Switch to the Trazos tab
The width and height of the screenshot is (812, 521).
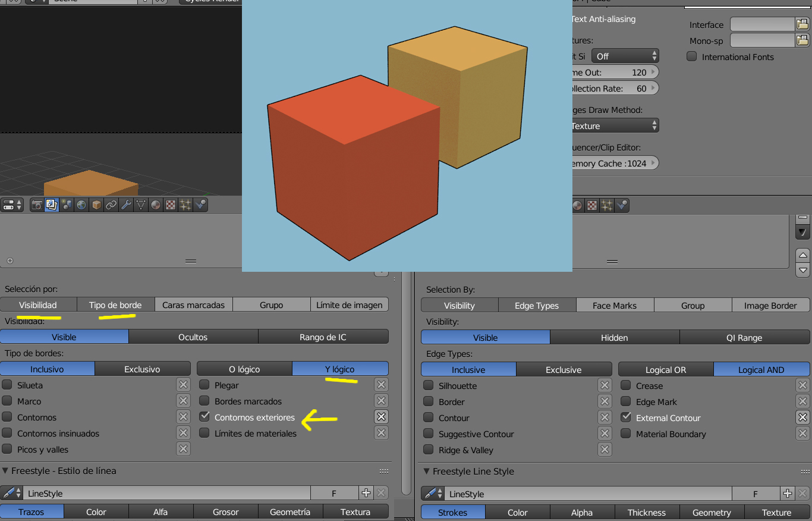click(x=32, y=511)
